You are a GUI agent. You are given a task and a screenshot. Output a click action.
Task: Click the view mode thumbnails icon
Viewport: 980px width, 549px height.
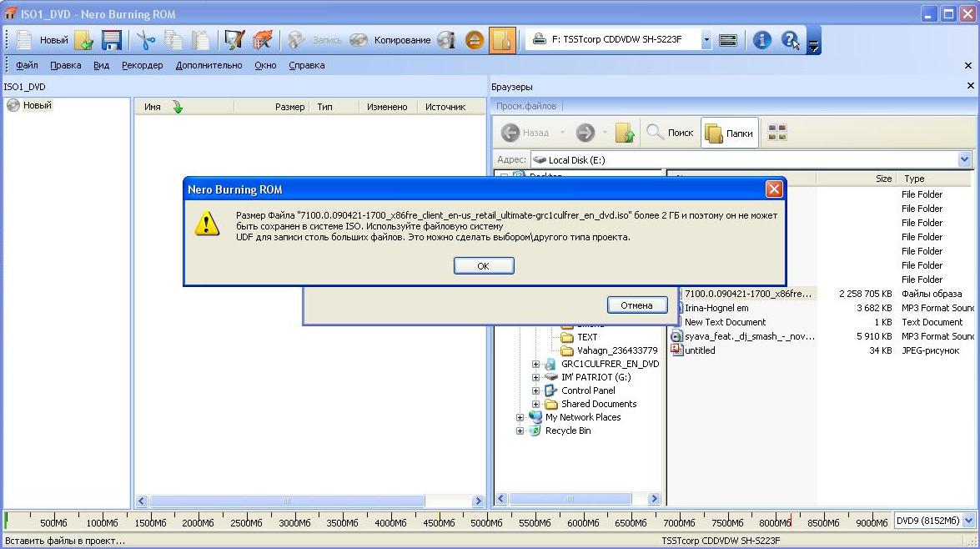pos(777,133)
